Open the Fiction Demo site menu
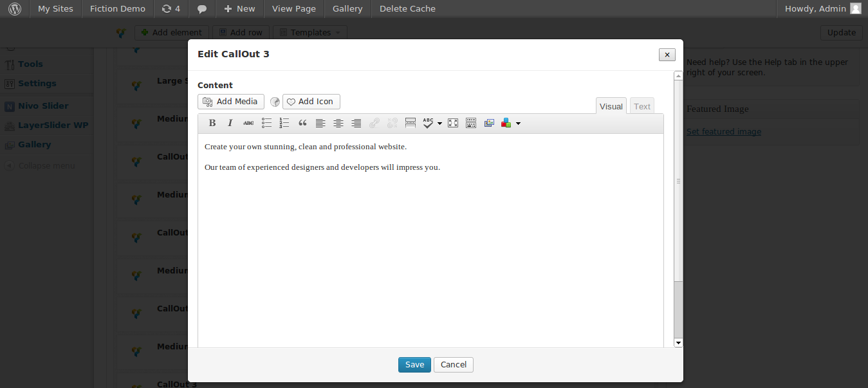The height and width of the screenshot is (388, 868). pyautogui.click(x=118, y=9)
